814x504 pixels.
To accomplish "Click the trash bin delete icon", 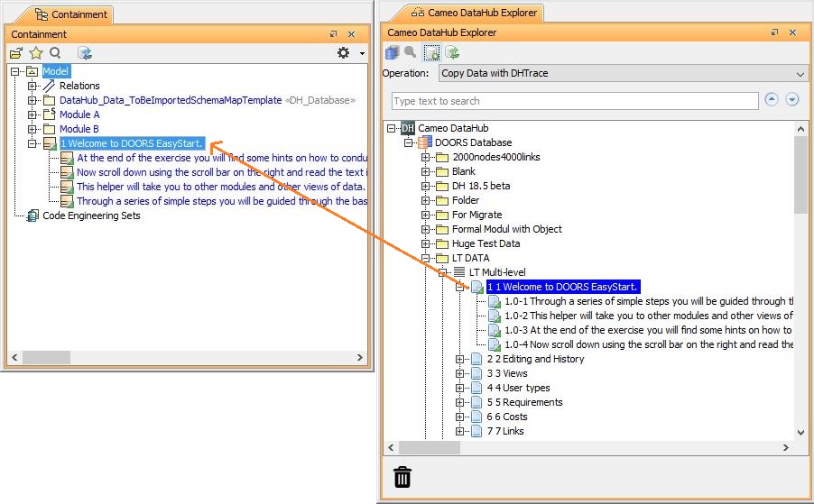I will coord(402,477).
